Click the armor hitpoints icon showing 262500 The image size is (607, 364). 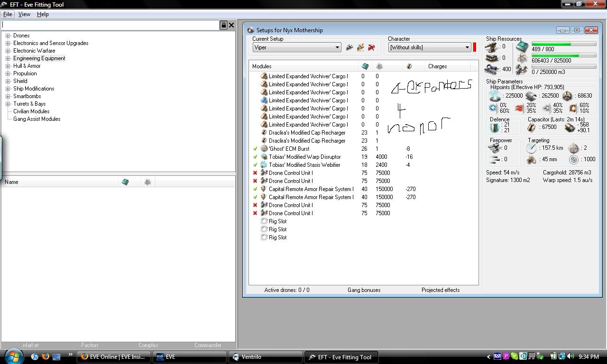pos(531,96)
